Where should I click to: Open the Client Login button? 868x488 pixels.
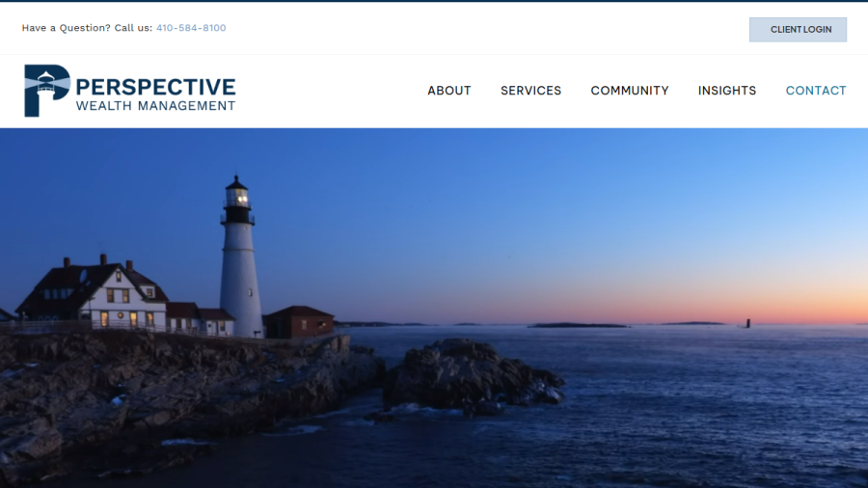click(798, 30)
